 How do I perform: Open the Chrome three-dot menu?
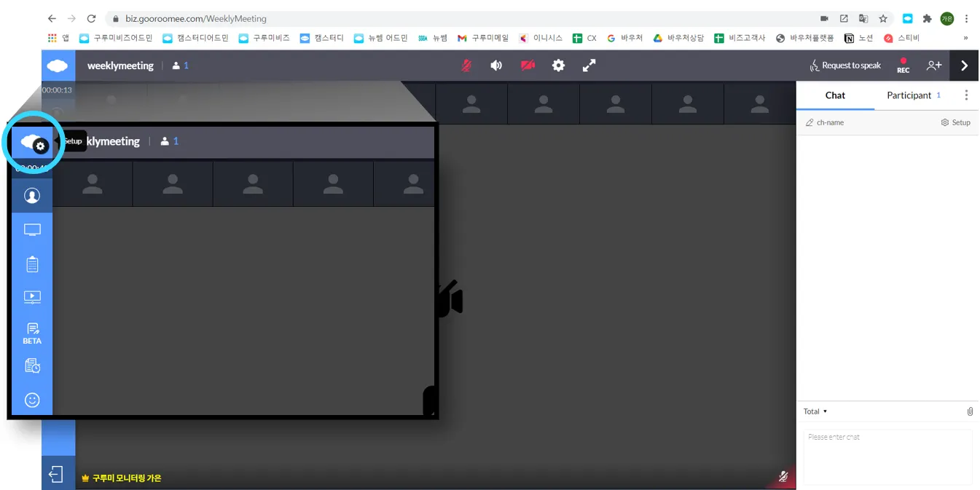click(x=967, y=18)
